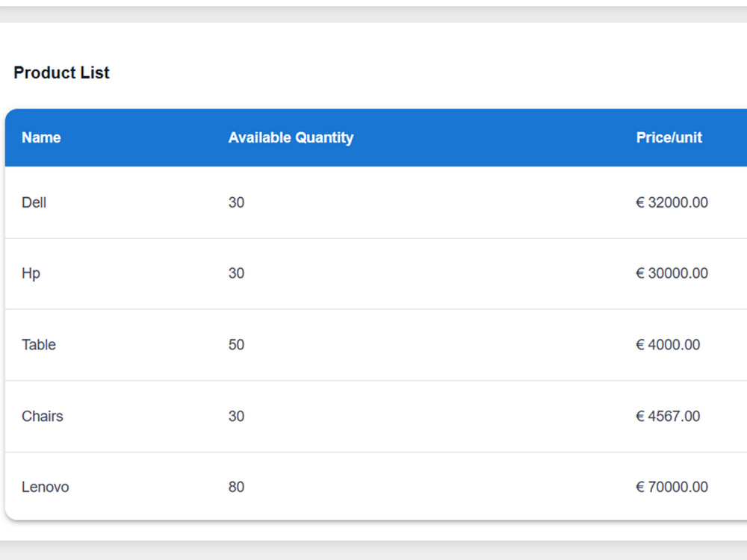747x560 pixels.
Task: Click Lenovo's quantity value 80
Action: (x=236, y=487)
